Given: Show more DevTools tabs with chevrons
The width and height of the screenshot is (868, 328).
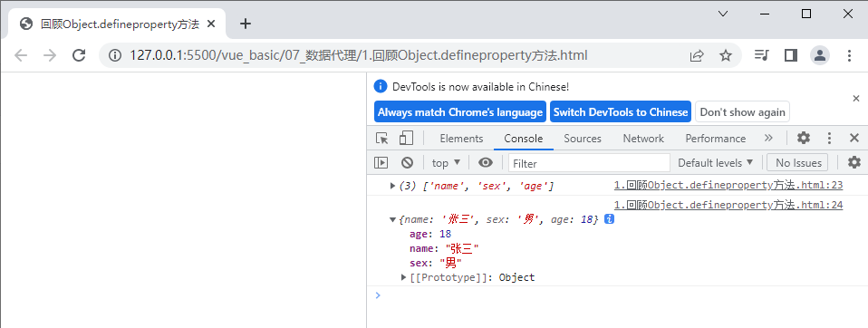Looking at the screenshot, I should [768, 139].
